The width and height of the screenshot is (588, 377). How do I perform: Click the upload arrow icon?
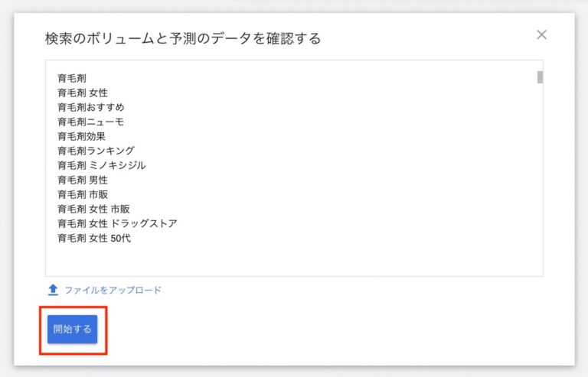(x=53, y=290)
